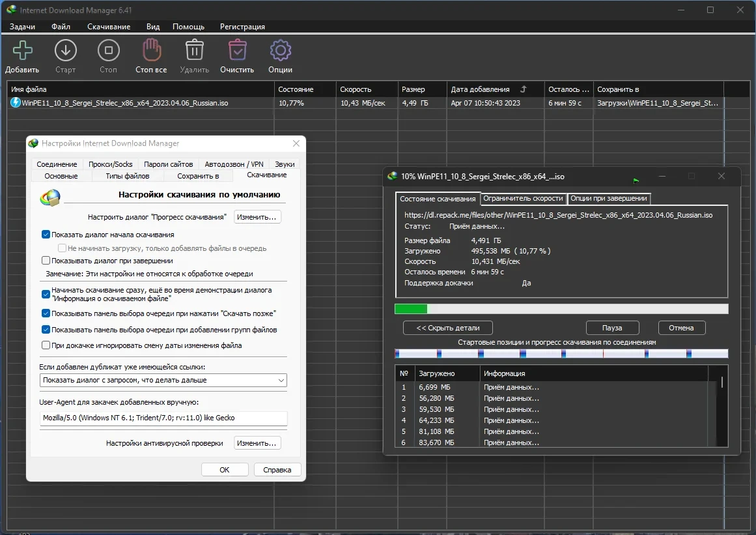Image resolution: width=756 pixels, height=535 pixels.
Task: Click the green download progress bar
Action: [561, 309]
